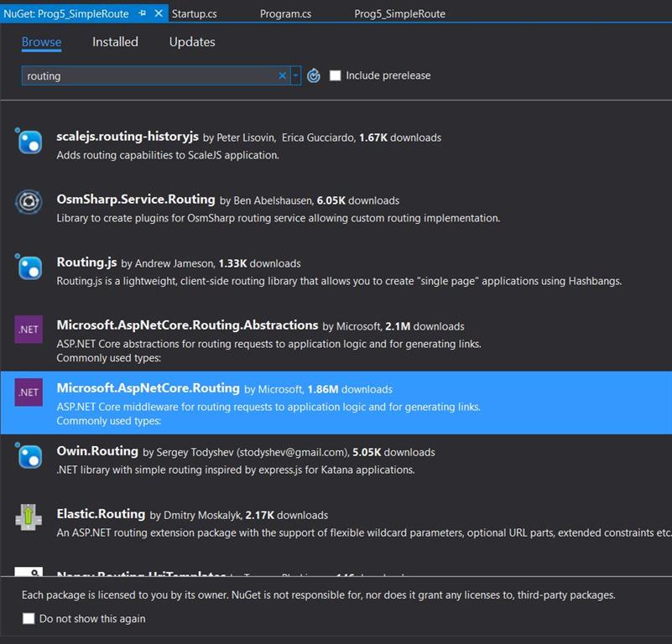The height and width of the screenshot is (644, 672).
Task: Clear the routing search text
Action: pyautogui.click(x=282, y=75)
